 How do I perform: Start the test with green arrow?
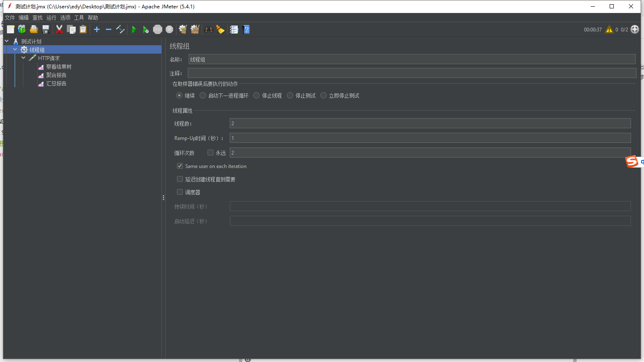134,29
